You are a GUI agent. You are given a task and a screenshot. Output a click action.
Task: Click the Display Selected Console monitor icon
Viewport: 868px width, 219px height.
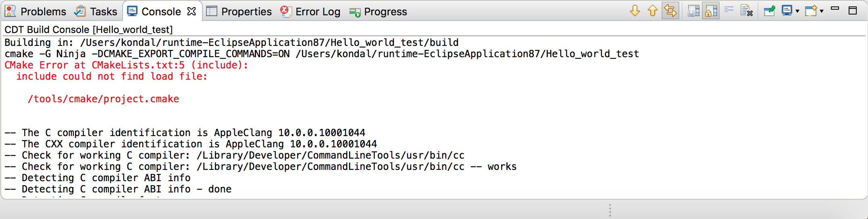tap(787, 11)
